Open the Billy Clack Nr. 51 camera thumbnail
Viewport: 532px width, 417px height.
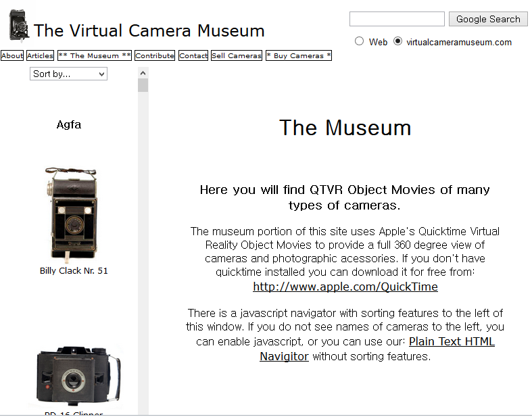click(x=72, y=214)
